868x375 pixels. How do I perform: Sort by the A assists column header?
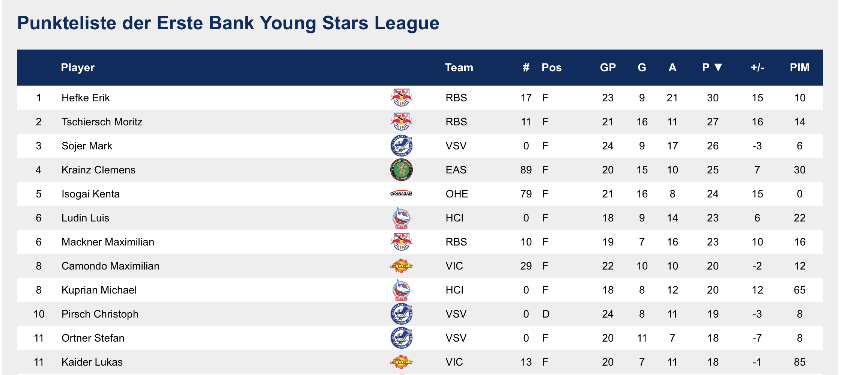coord(672,68)
